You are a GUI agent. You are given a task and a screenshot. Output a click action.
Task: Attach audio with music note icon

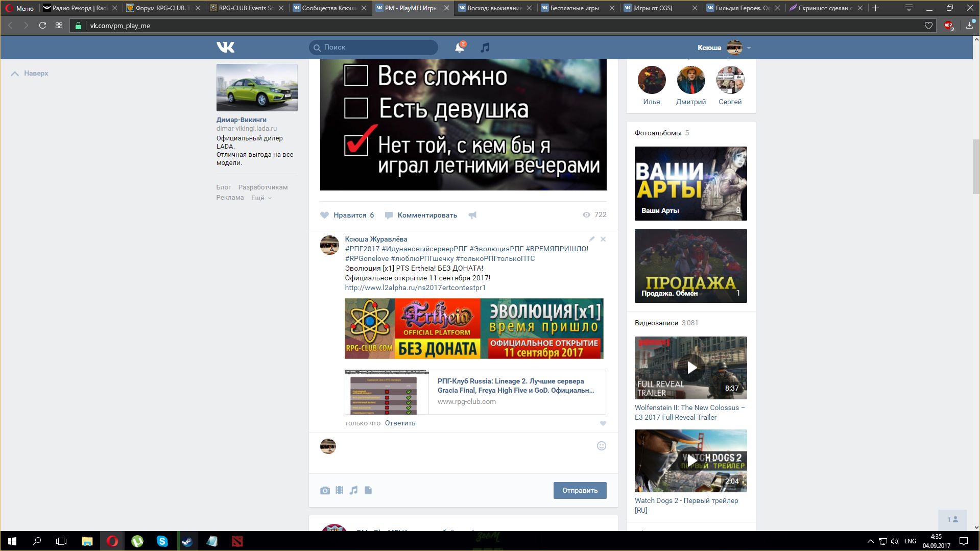[x=353, y=490]
